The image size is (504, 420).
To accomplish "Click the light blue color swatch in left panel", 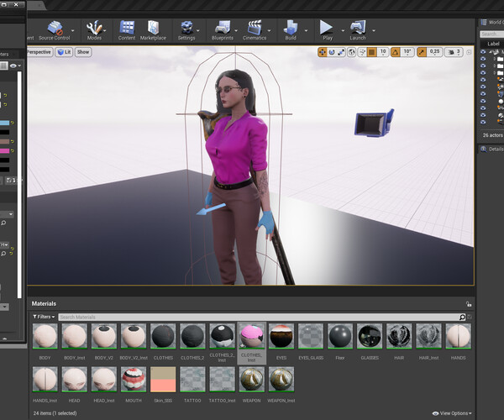I will pyautogui.click(x=4, y=123).
